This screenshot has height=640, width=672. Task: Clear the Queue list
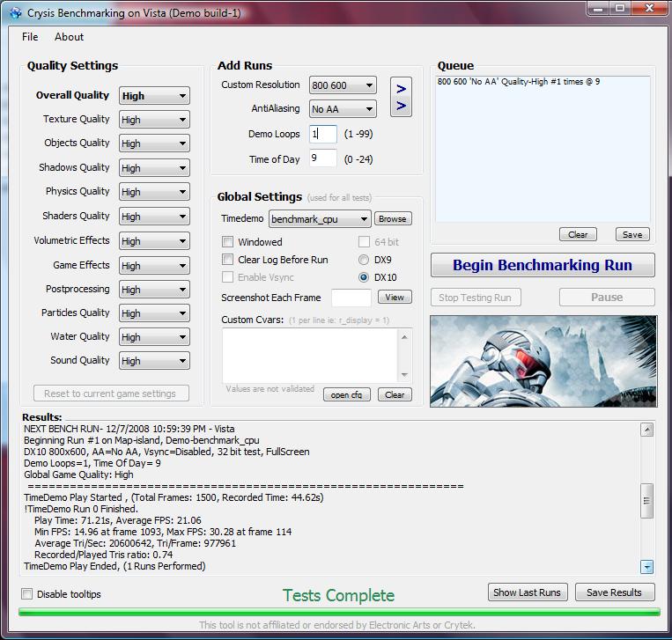coord(578,234)
